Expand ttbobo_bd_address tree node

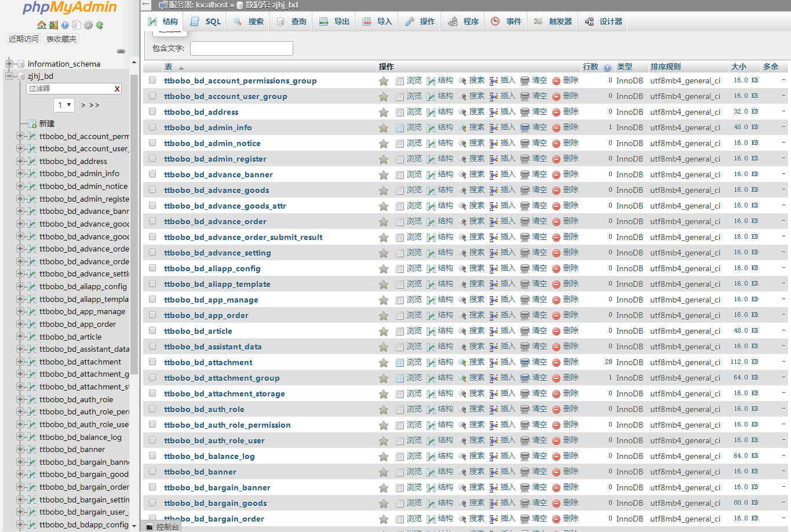20,161
